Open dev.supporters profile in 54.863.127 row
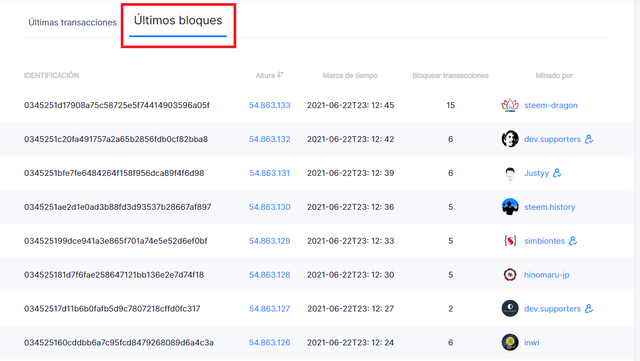The width and height of the screenshot is (640, 361). [x=552, y=309]
